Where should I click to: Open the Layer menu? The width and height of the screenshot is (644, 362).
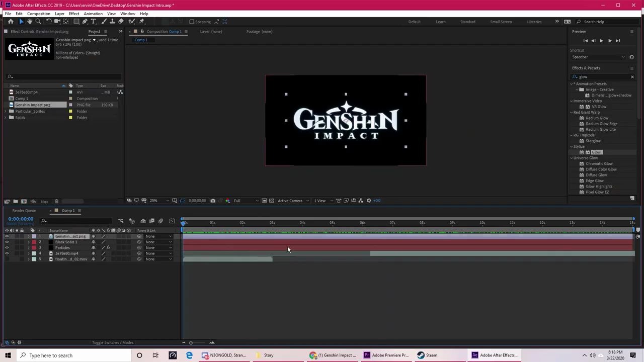tap(59, 14)
